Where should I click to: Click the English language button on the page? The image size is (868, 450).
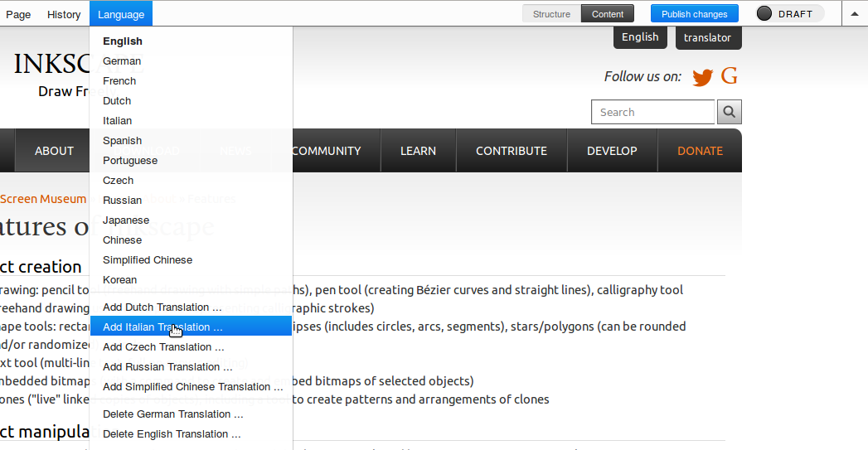tap(640, 37)
